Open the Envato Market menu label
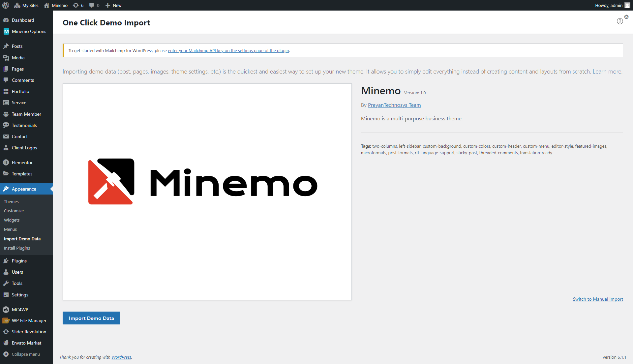The image size is (633, 364). (27, 343)
